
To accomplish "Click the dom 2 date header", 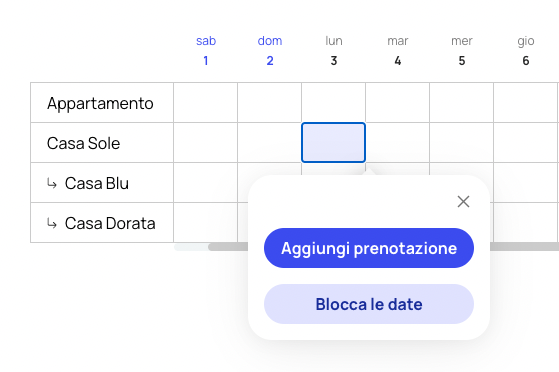I will coord(270,51).
